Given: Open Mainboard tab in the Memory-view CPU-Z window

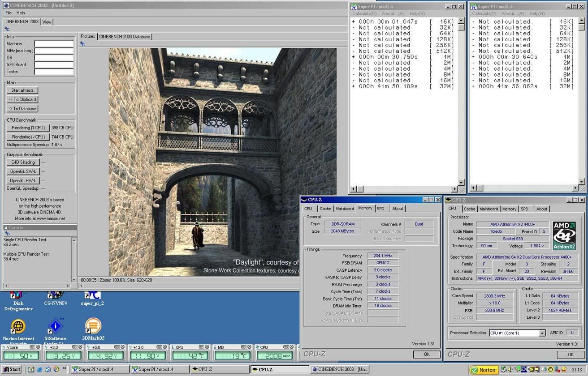Looking at the screenshot, I should tap(345, 209).
